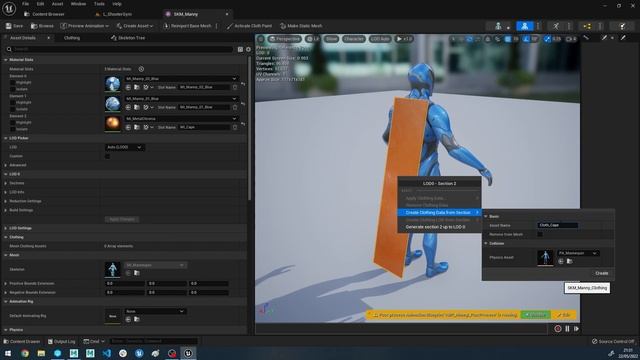This screenshot has width=640, height=360.
Task: Click Make Static Mesh
Action: click(301, 26)
